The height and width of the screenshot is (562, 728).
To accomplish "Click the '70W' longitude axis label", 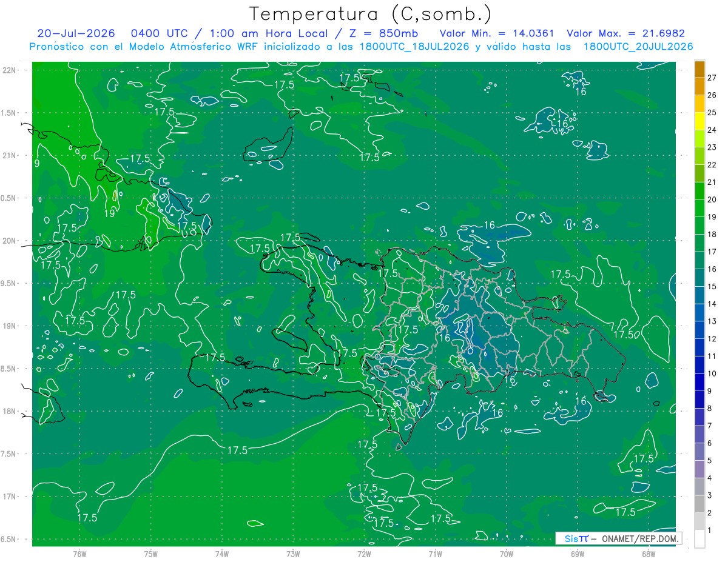I will (507, 554).
